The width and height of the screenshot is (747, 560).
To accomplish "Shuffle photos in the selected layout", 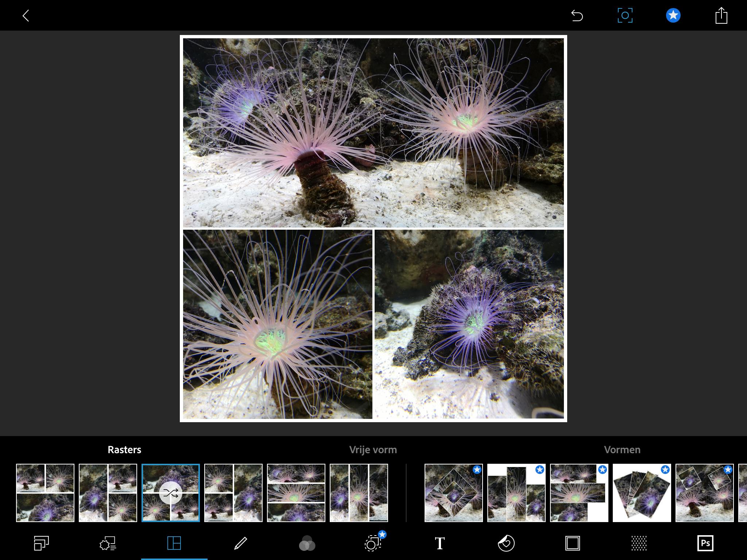I will (171, 493).
